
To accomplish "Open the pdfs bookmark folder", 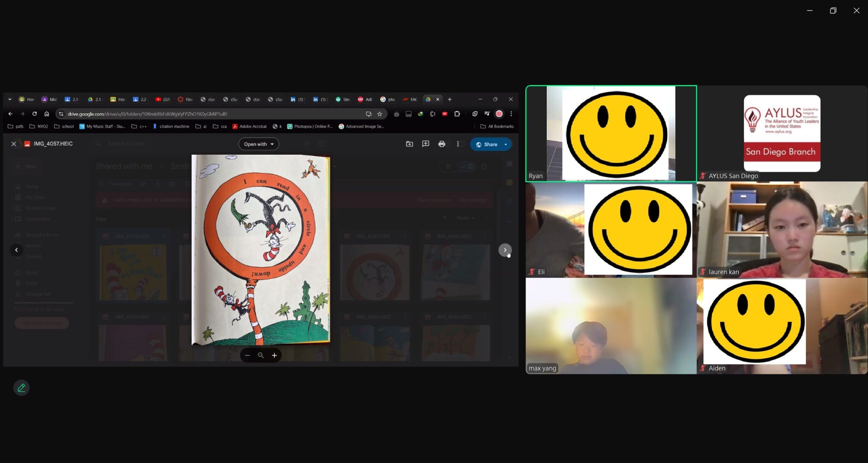I will 16,126.
